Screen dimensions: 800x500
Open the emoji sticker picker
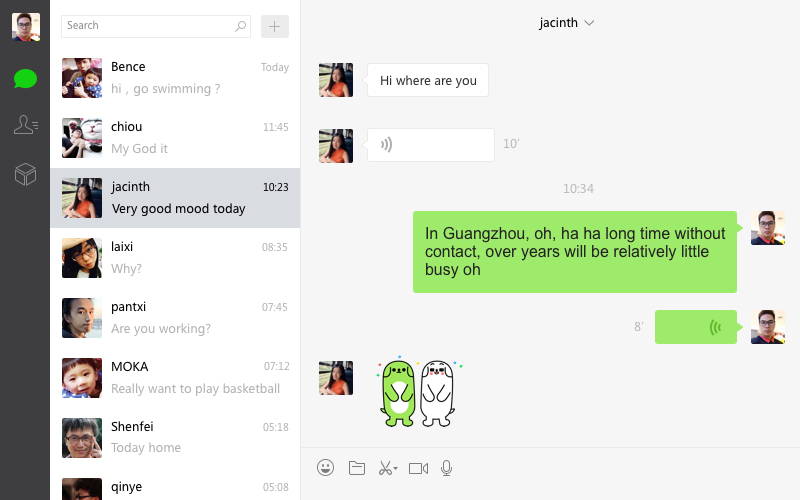tap(326, 467)
